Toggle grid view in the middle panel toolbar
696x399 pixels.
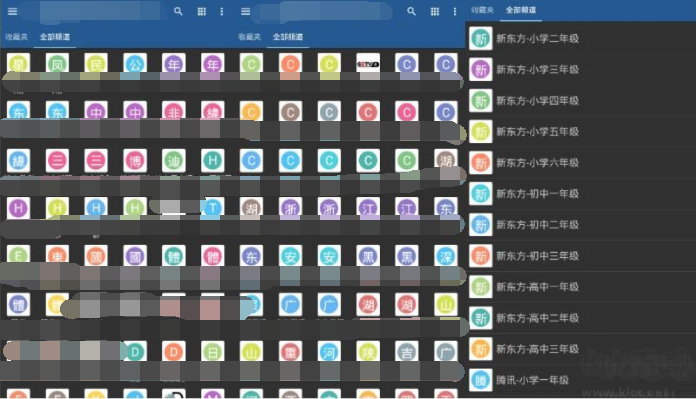435,12
